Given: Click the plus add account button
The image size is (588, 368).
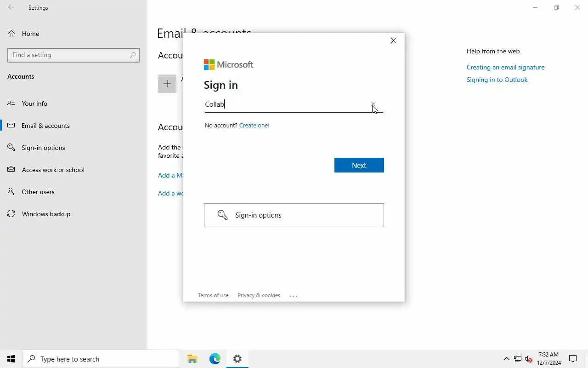Looking at the screenshot, I should coord(167,84).
